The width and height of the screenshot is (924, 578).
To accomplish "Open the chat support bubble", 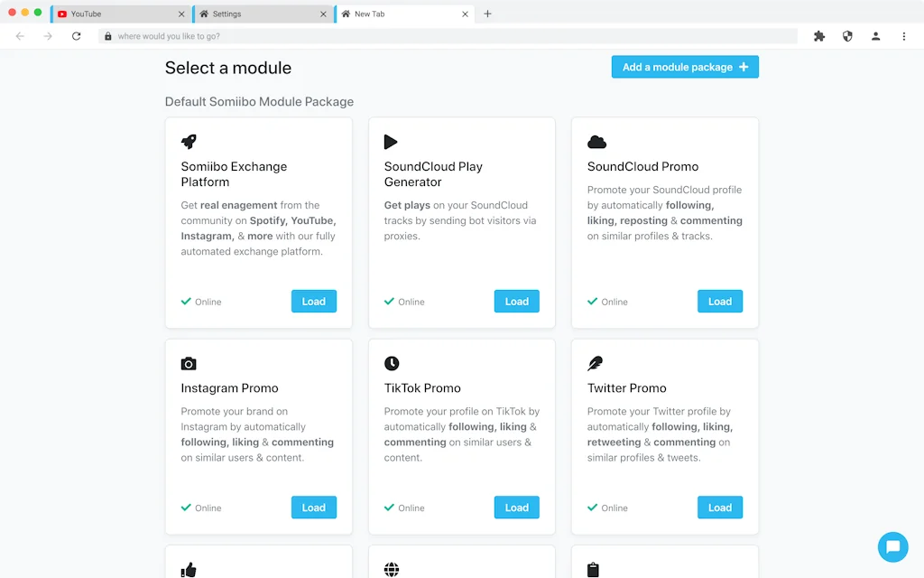I will (x=893, y=546).
